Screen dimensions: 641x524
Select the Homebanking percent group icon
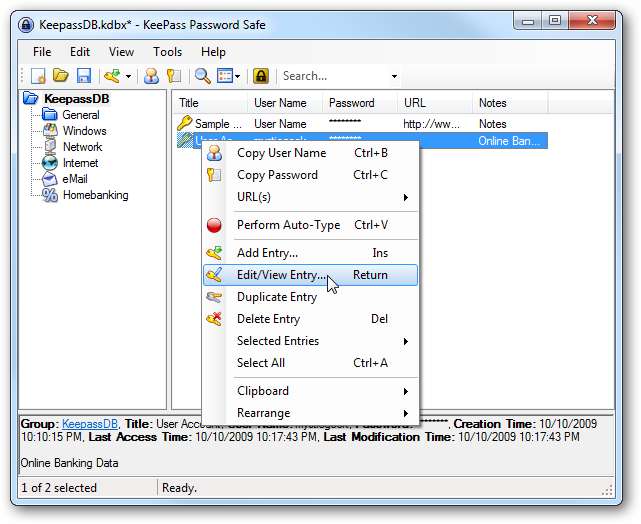click(x=50, y=195)
